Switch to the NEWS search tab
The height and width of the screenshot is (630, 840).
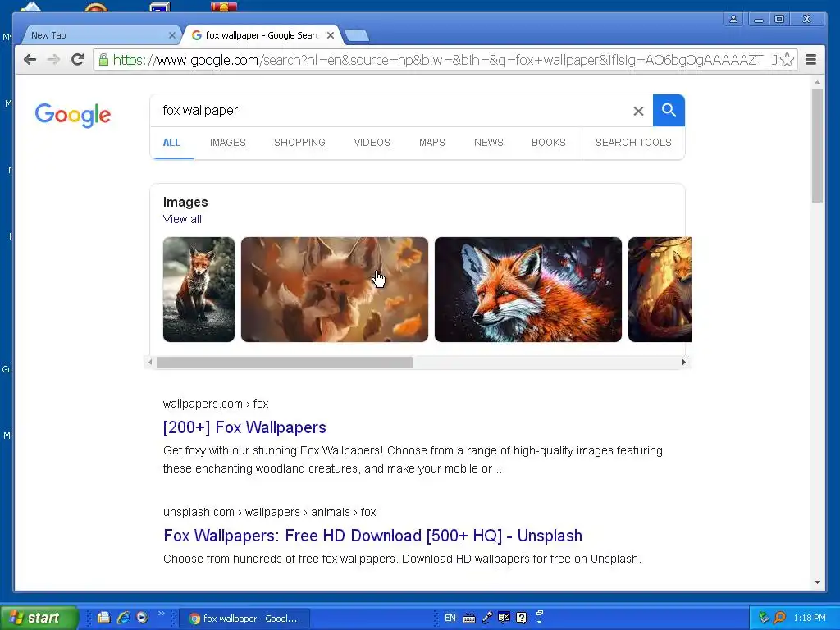click(489, 143)
